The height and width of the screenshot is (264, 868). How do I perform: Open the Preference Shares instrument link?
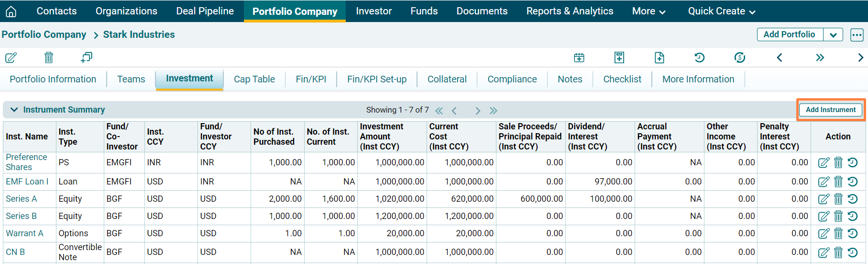click(x=26, y=162)
